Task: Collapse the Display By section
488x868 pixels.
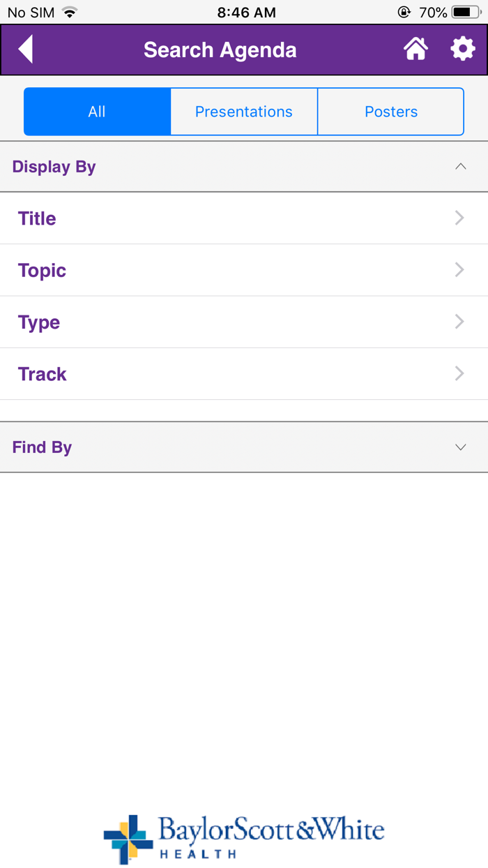Action: coord(460,167)
